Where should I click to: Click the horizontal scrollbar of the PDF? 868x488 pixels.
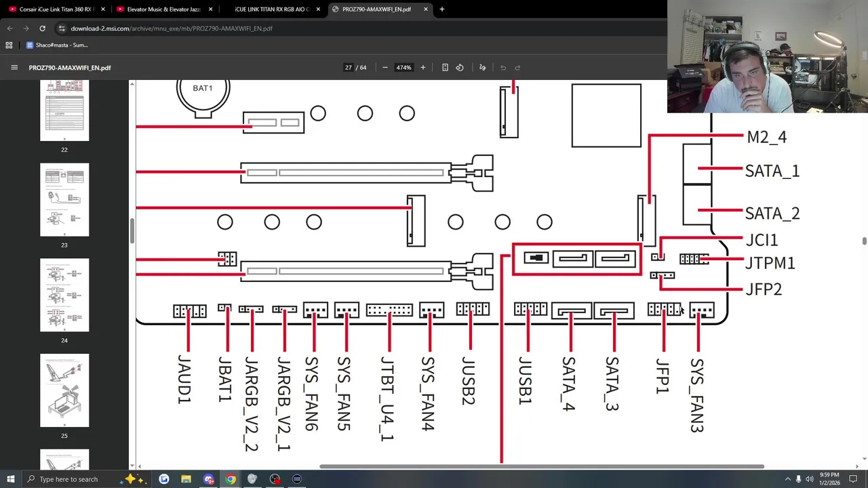tap(541, 466)
